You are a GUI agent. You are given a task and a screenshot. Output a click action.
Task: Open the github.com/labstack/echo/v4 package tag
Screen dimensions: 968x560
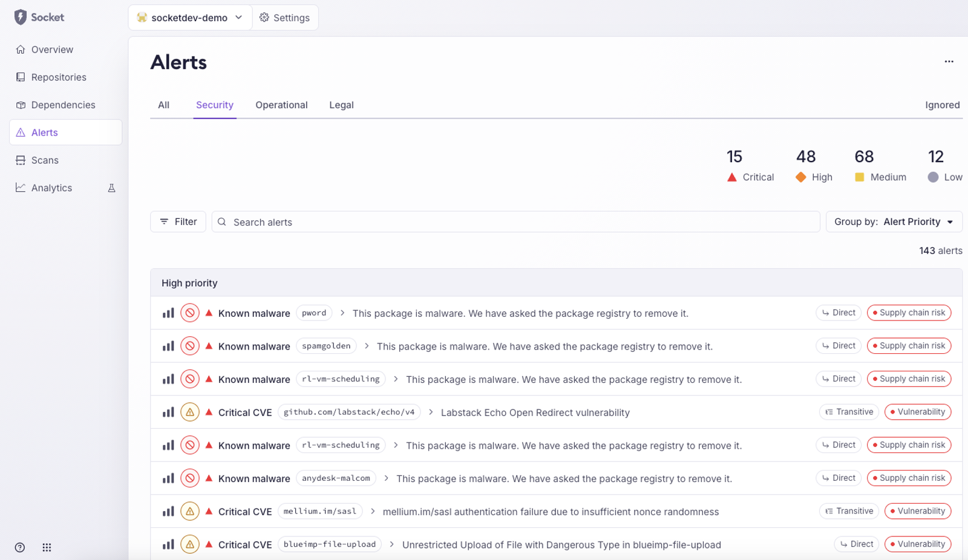click(x=349, y=412)
